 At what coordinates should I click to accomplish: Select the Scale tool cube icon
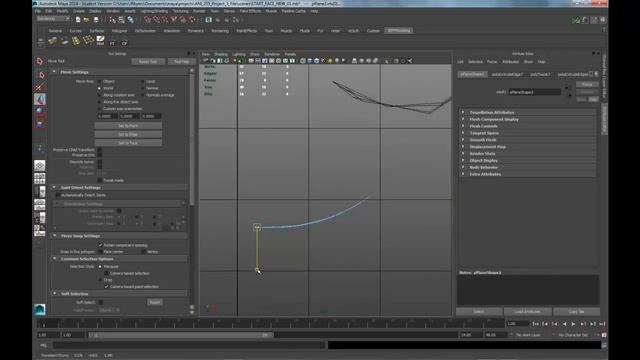[x=40, y=123]
